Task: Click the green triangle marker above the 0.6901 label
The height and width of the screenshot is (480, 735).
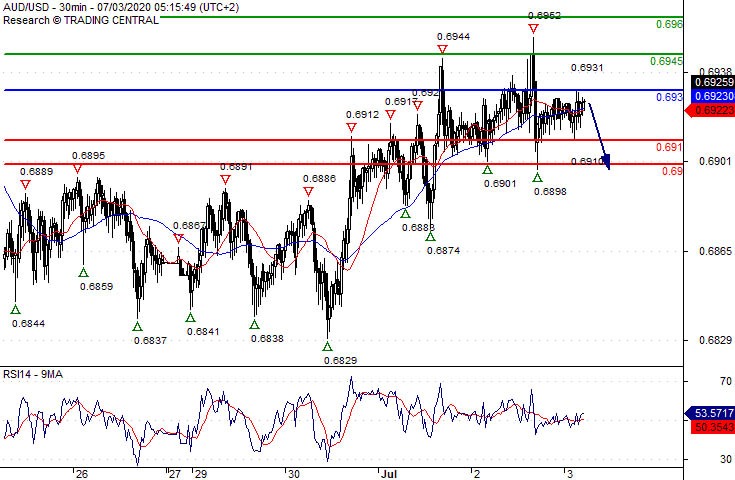Action: (x=488, y=170)
